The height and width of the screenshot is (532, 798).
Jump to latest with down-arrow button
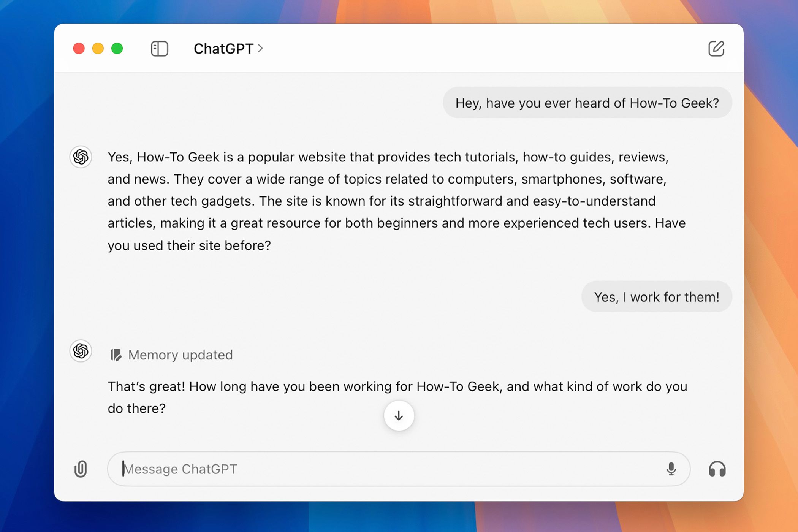point(399,416)
